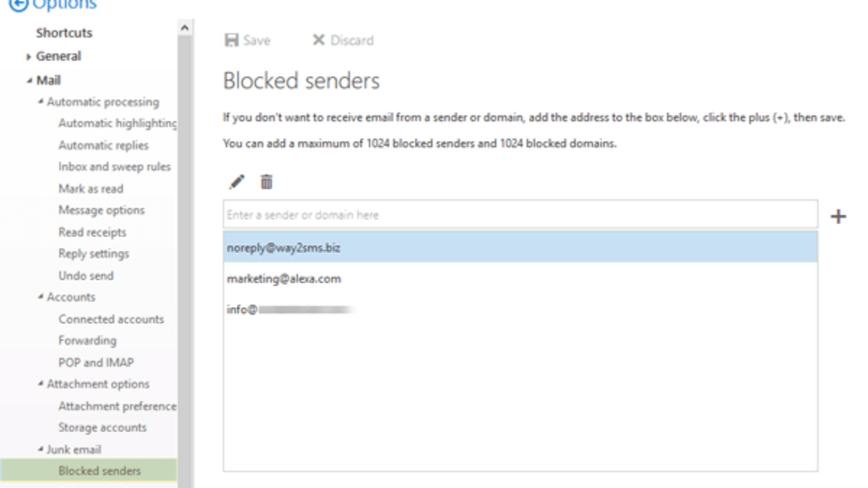Collapse the Accounts group

tap(41, 297)
